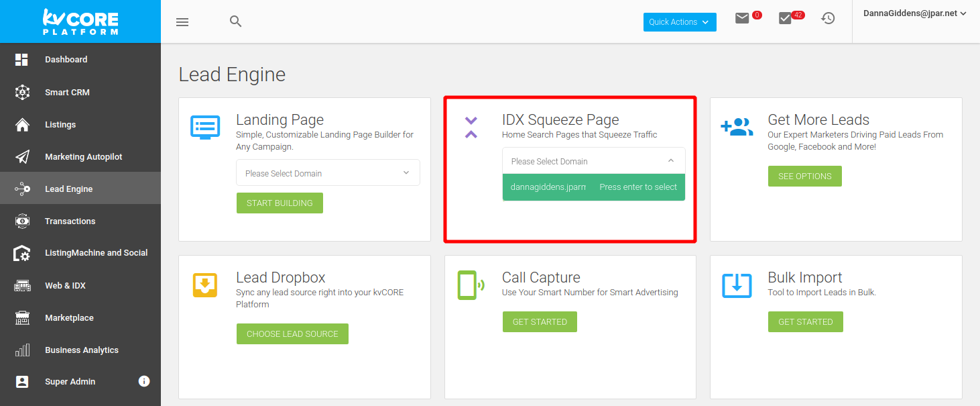Click the Lead Dropbox title
This screenshot has width=980, height=406.
coord(280,278)
